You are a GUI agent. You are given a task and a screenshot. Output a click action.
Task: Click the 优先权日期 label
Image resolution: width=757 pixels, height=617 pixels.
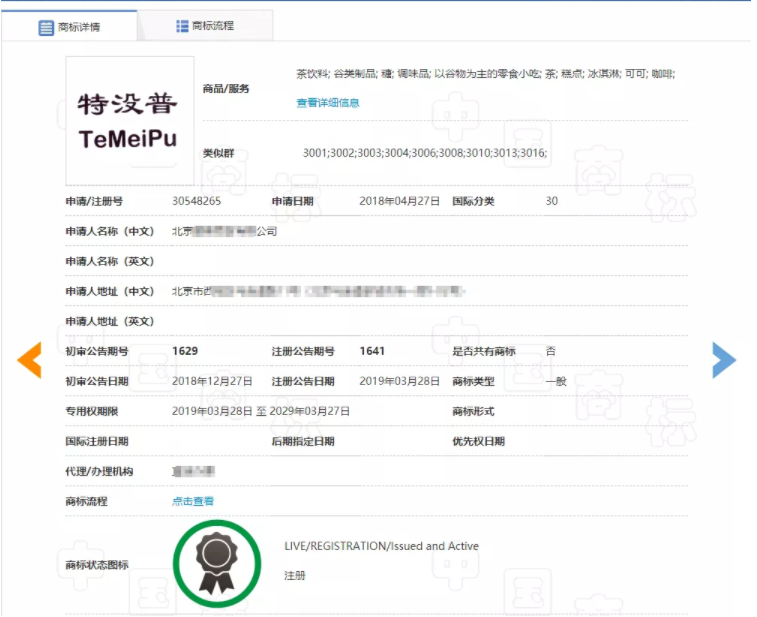coord(478,441)
